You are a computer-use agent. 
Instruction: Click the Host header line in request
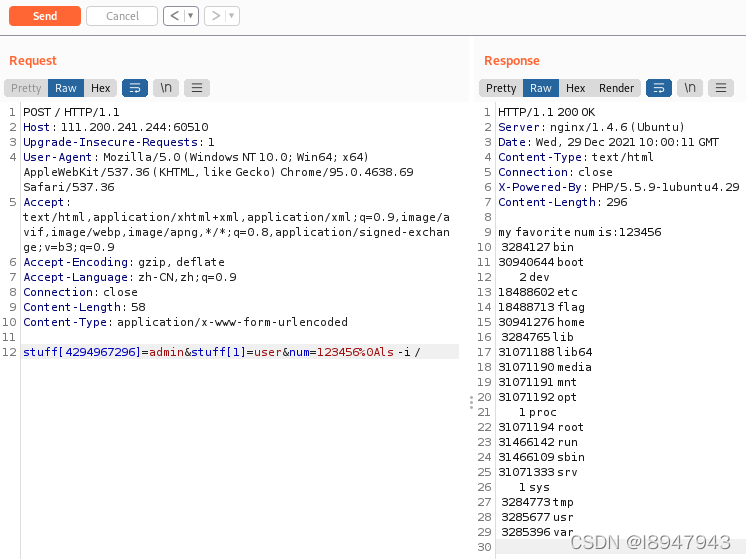click(116, 127)
